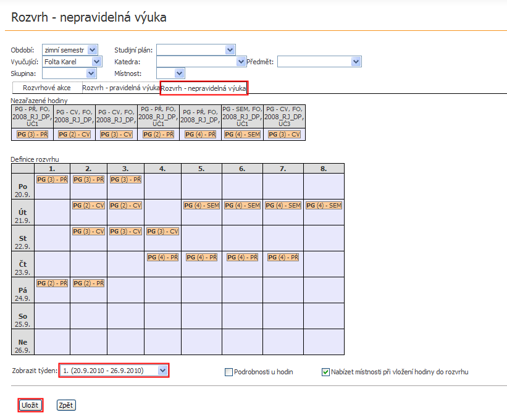The height and width of the screenshot is (420, 507).
Task: Click the hour 1. column header
Action: click(52, 169)
